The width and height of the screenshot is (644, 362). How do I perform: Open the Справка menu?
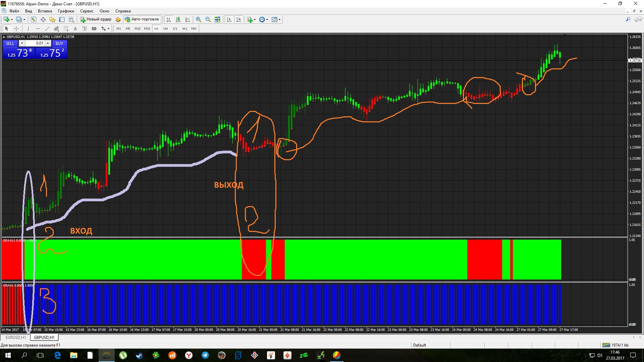click(x=123, y=11)
